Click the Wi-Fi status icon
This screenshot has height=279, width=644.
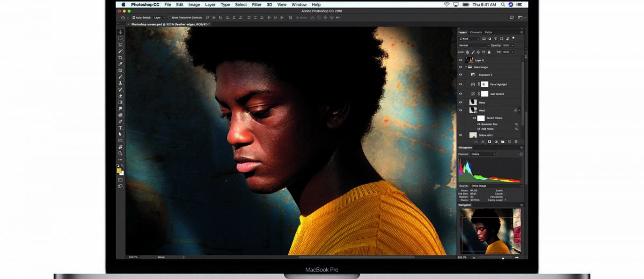pyautogui.click(x=447, y=4)
